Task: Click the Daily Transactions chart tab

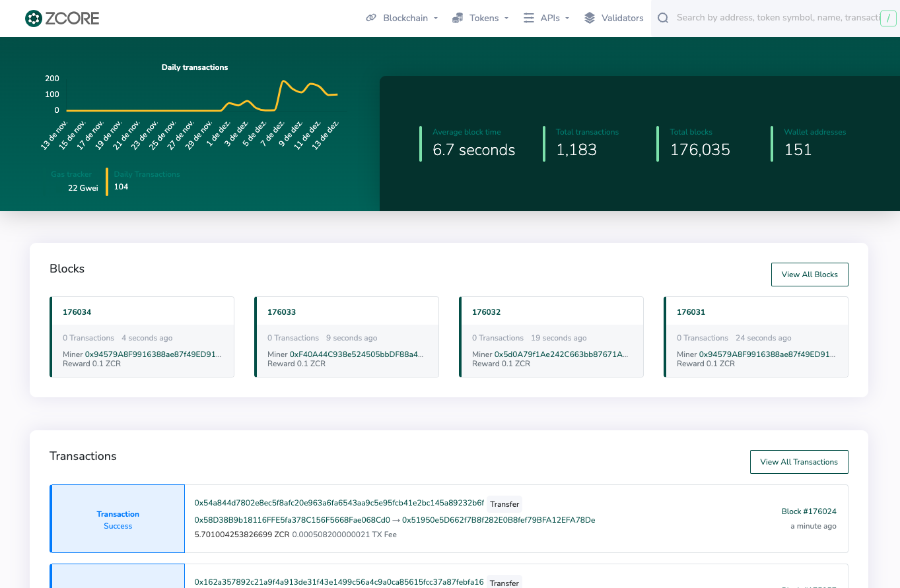Action: pyautogui.click(x=147, y=174)
